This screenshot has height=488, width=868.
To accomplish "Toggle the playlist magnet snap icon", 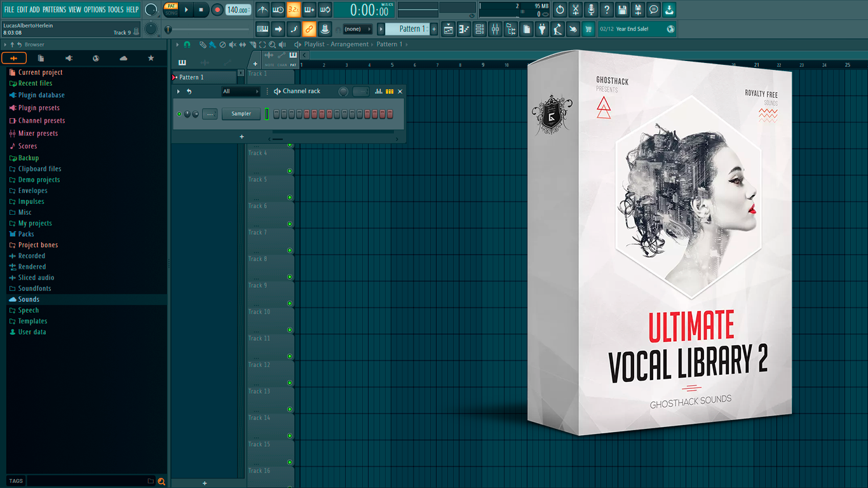I will coord(187,44).
